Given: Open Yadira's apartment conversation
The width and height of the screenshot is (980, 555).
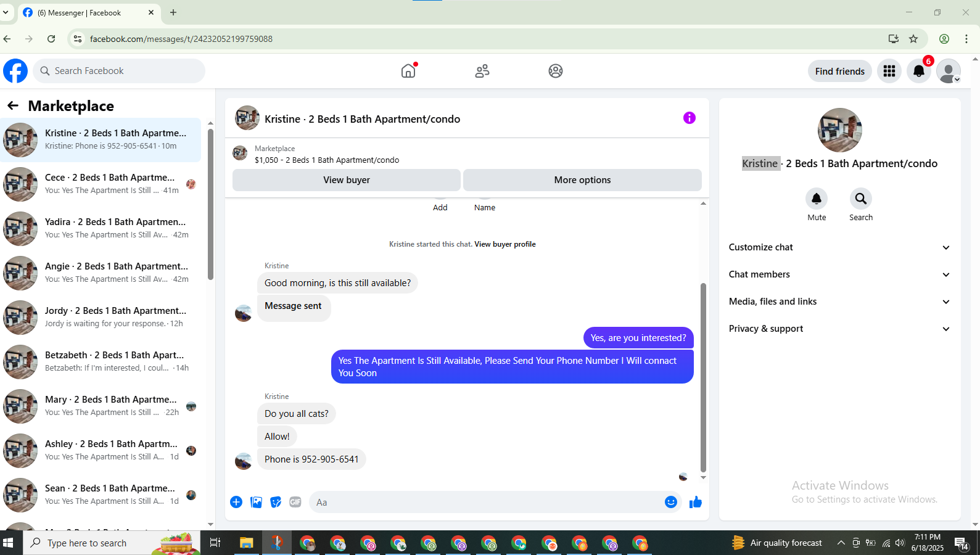Looking at the screenshot, I should click(x=101, y=229).
